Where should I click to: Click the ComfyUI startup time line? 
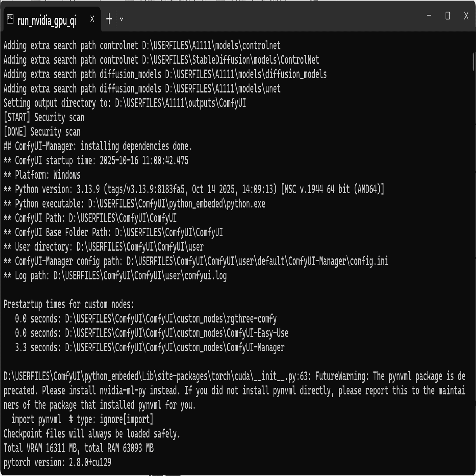tap(96, 160)
